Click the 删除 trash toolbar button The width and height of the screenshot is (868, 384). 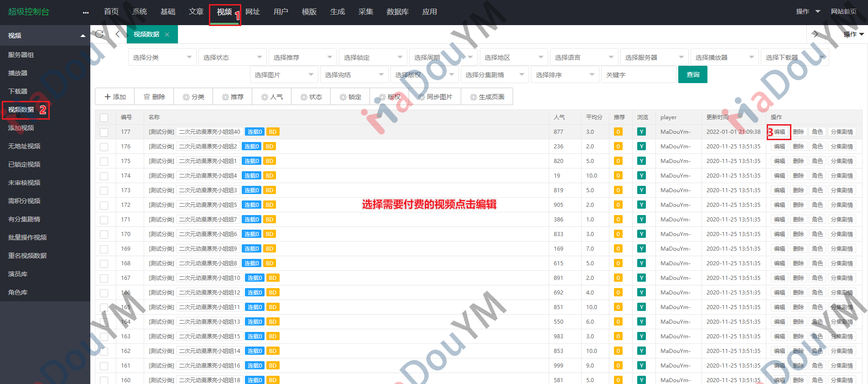point(154,97)
